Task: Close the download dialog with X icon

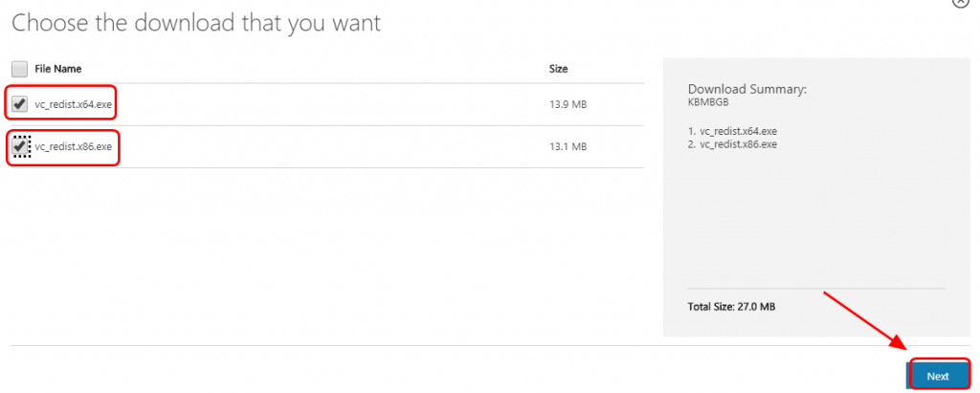Action: pos(962,2)
